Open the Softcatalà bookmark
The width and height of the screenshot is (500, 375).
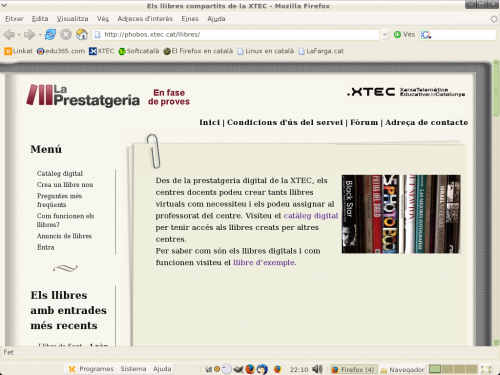[139, 51]
